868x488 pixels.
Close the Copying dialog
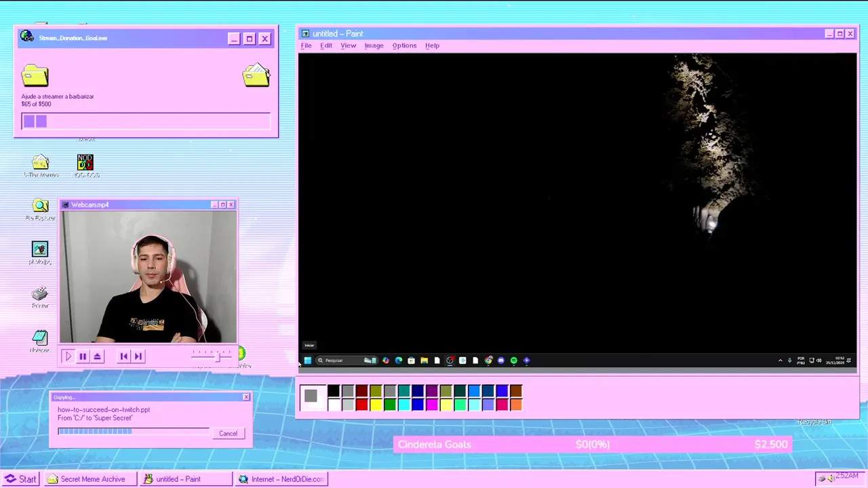246,397
